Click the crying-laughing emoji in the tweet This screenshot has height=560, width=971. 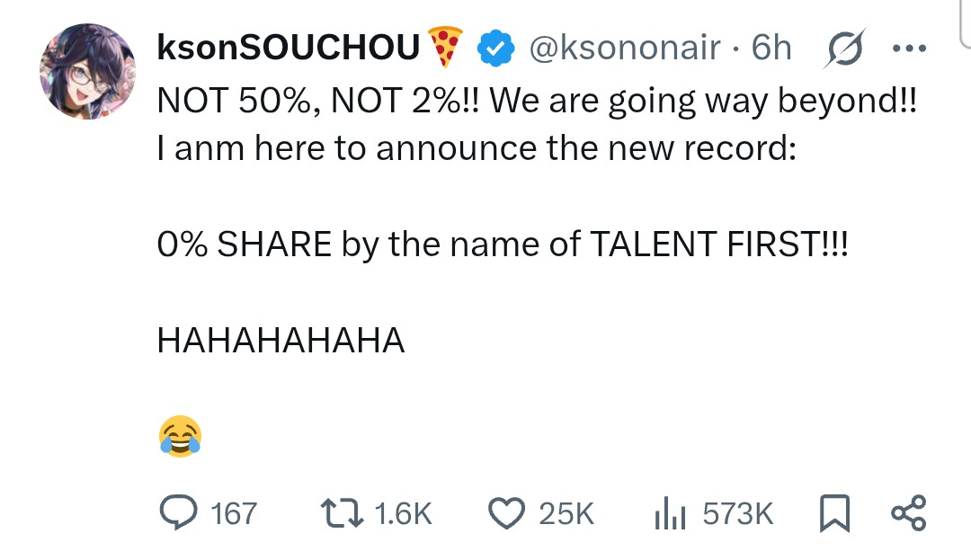tap(180, 437)
